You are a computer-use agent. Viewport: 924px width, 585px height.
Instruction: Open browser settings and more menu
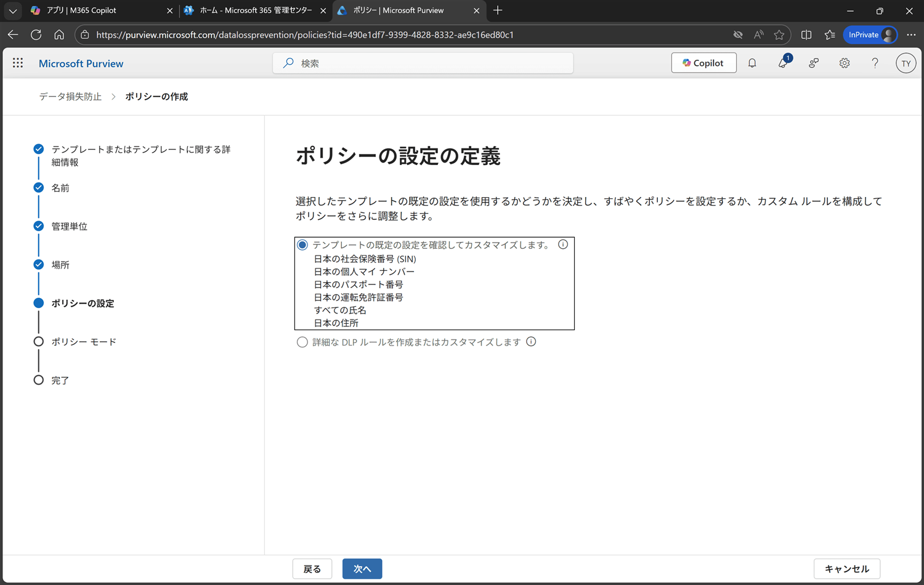pos(911,35)
